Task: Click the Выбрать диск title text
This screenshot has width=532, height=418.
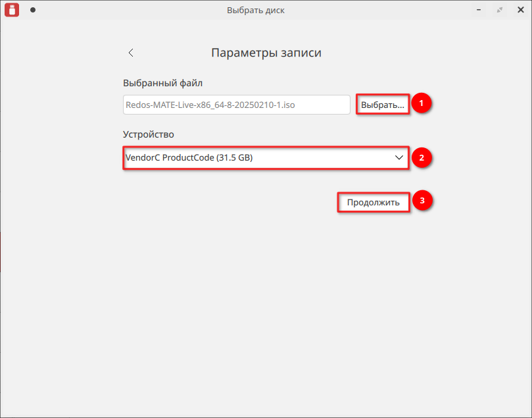Action: [256, 10]
